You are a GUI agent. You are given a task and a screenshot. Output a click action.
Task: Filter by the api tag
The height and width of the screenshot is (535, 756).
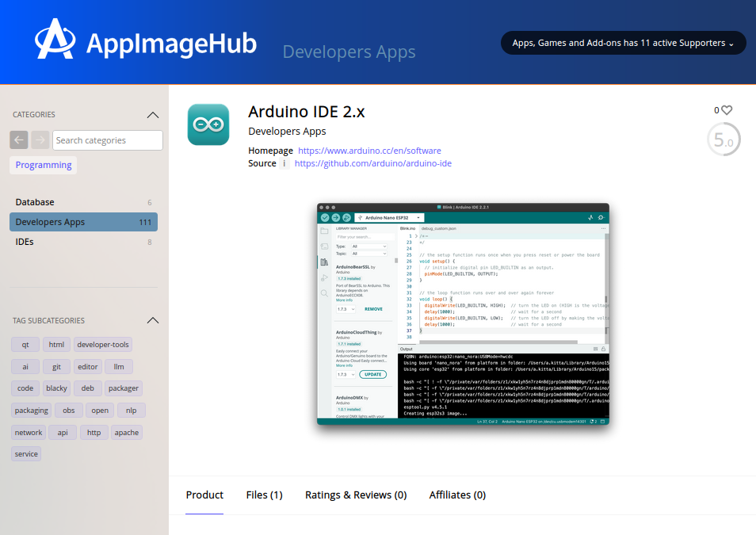[63, 433]
